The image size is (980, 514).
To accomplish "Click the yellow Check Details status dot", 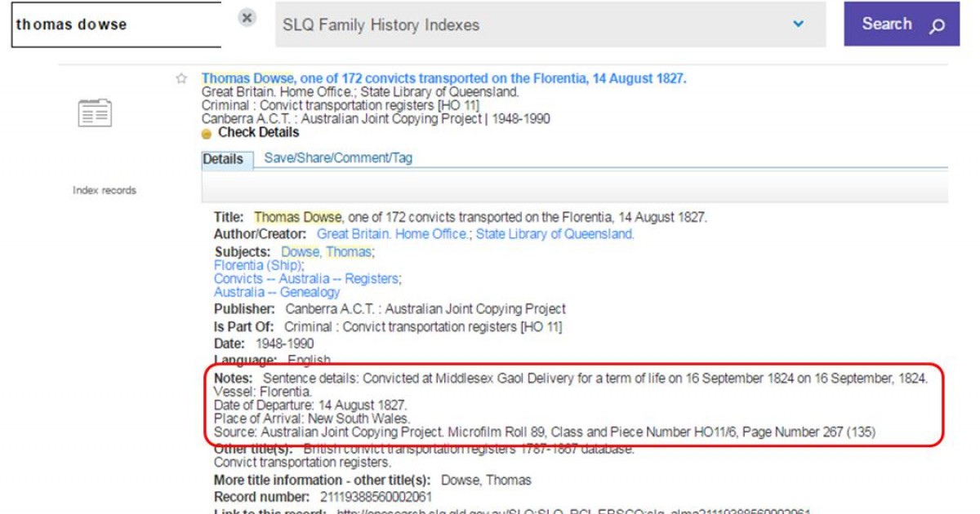I will [207, 134].
